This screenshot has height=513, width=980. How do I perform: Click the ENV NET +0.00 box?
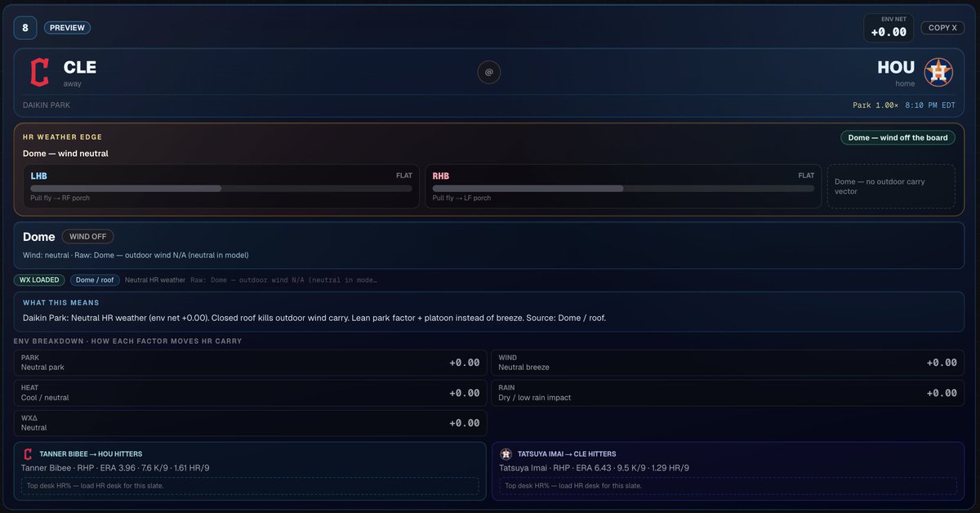point(889,28)
